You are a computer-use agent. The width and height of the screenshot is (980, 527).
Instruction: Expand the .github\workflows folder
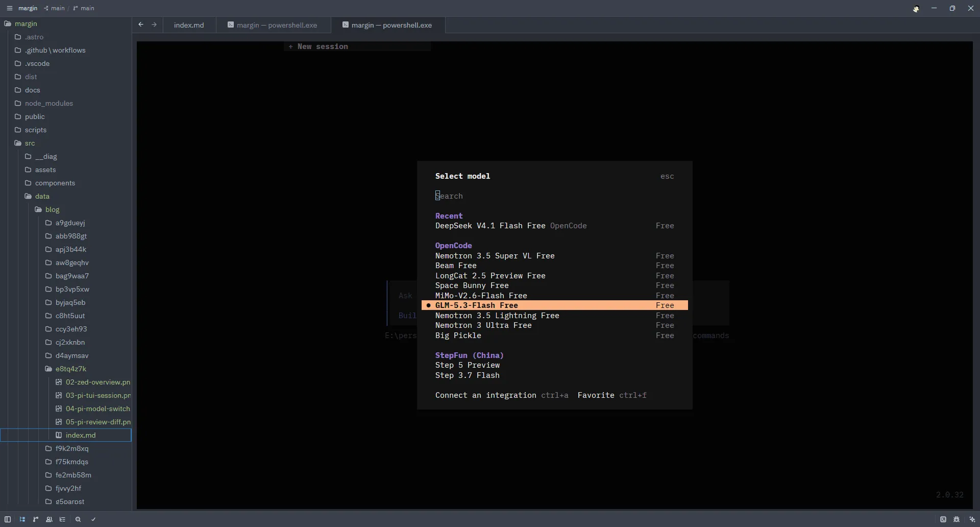55,50
